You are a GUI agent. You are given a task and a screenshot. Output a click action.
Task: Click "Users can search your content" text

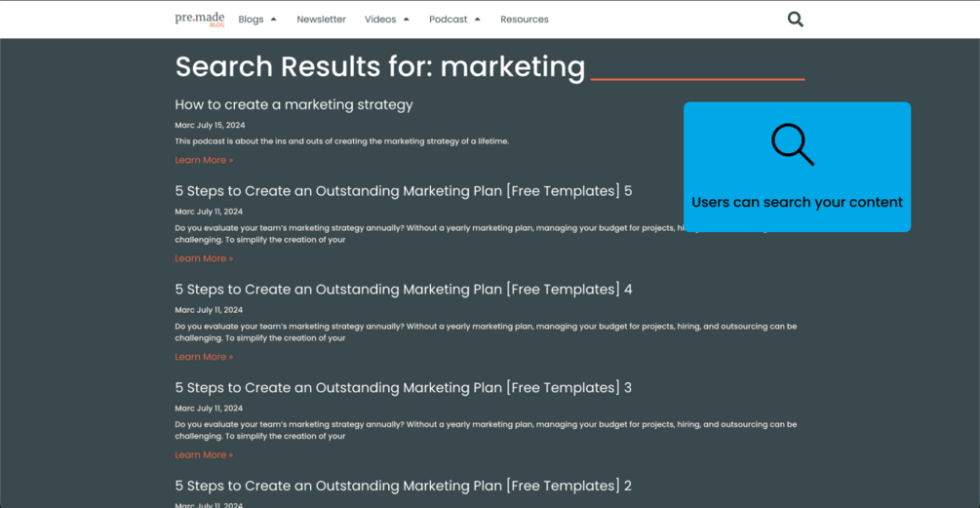pos(797,203)
